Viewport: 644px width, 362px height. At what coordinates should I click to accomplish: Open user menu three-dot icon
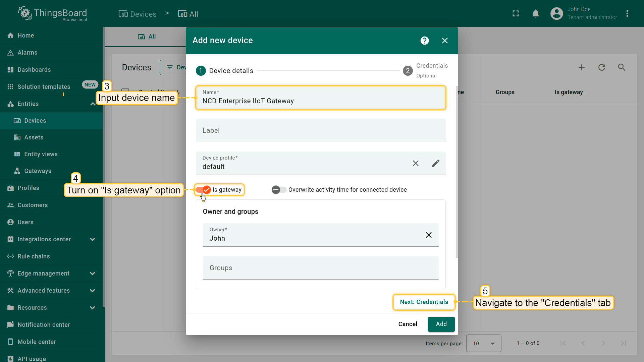[x=627, y=13]
